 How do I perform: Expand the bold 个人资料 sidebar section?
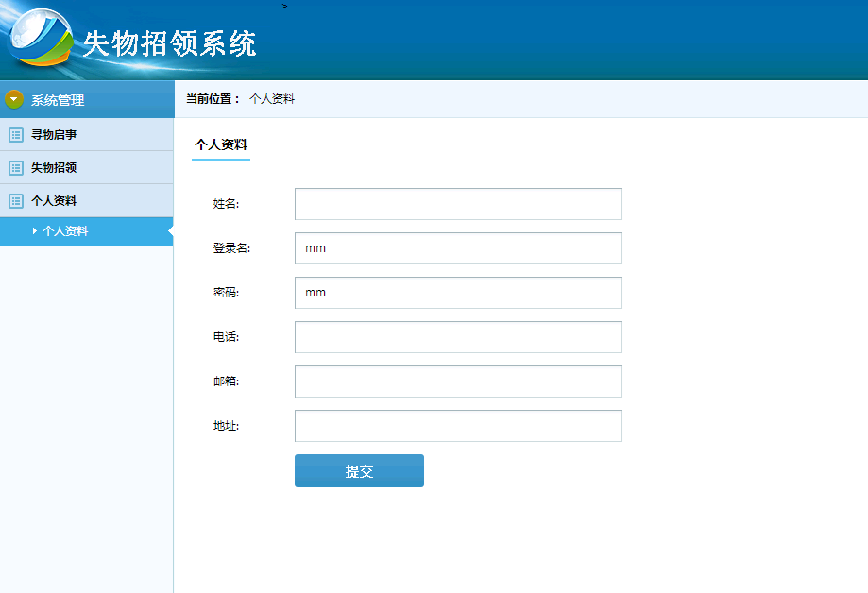tap(54, 201)
